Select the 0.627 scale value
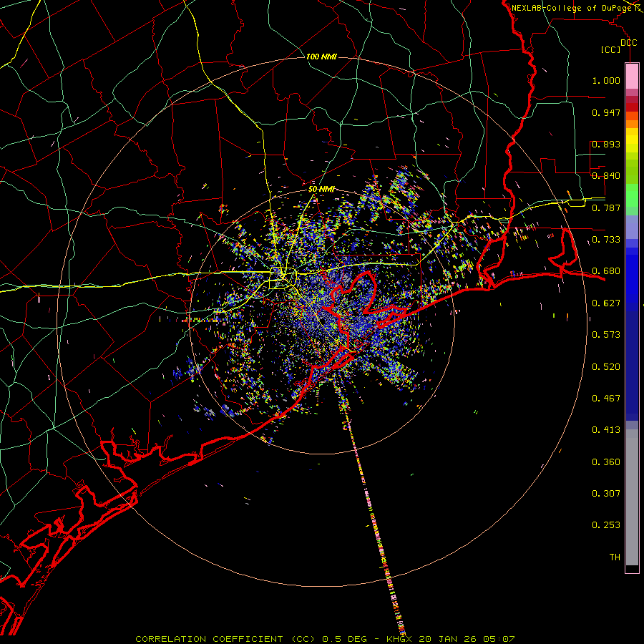 606,303
